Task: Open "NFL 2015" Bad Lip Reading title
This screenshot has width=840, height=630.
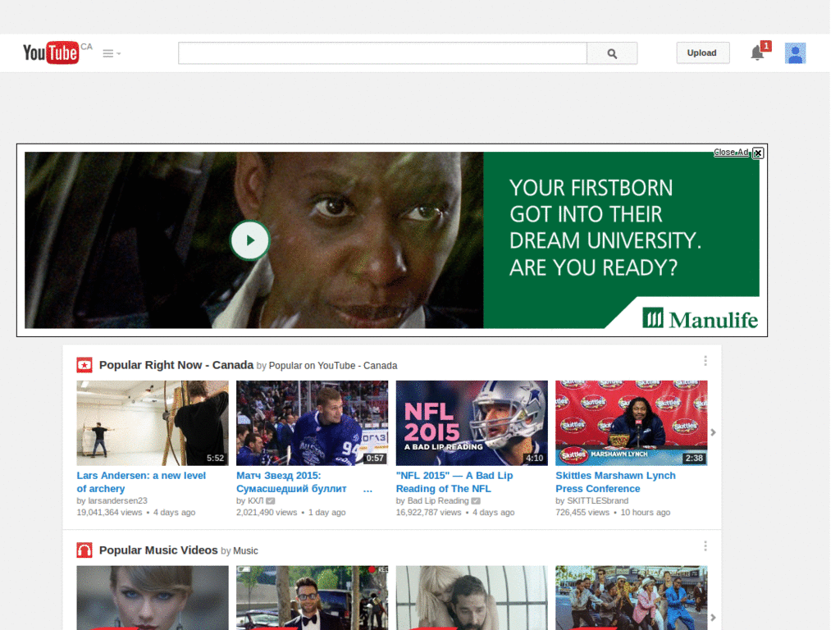Action: [x=454, y=482]
